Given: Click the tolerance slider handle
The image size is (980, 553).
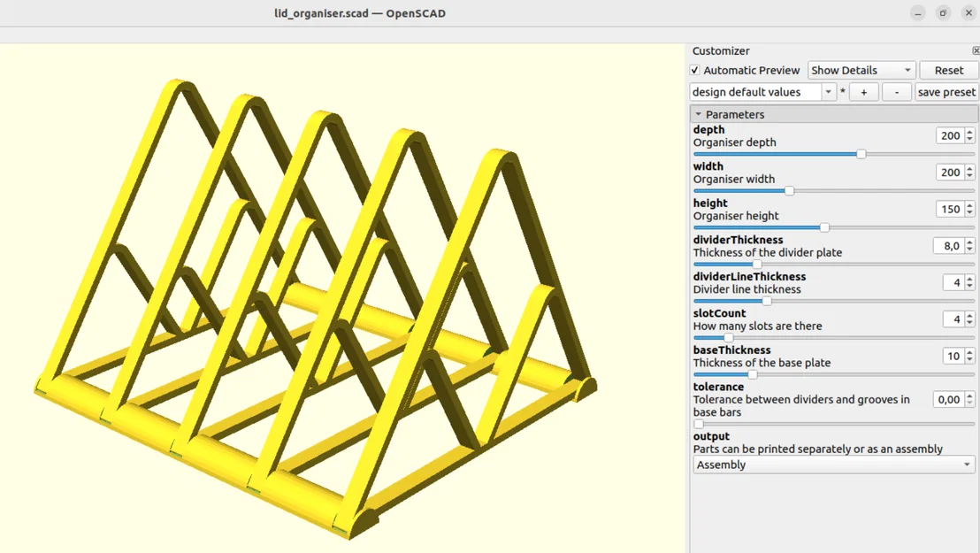Looking at the screenshot, I should pos(699,424).
